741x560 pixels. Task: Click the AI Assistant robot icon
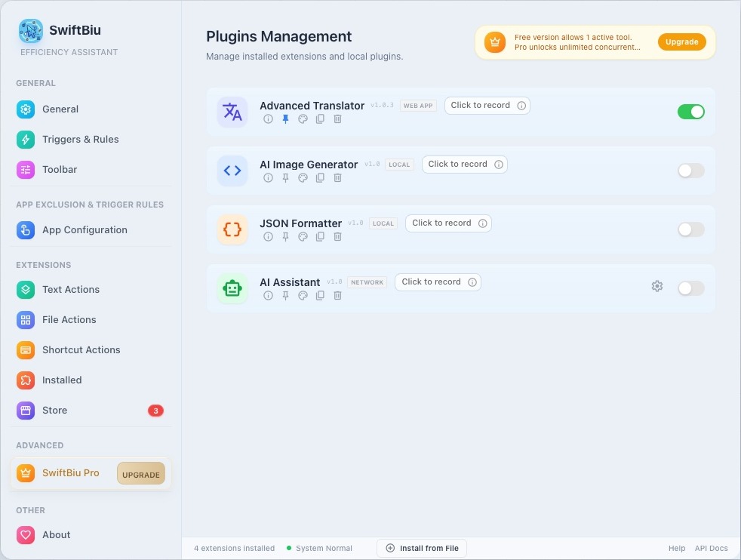pyautogui.click(x=232, y=288)
